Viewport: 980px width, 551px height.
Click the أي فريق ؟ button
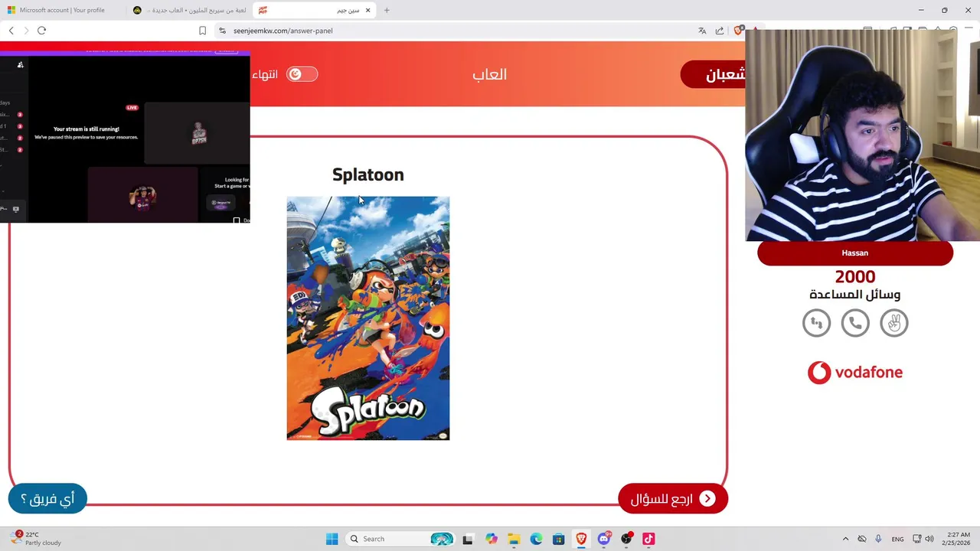[x=47, y=499]
